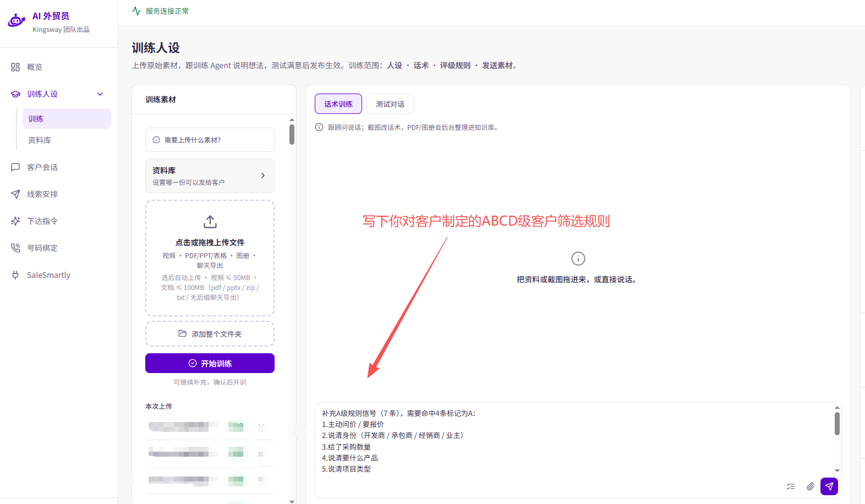Open 下达指令 via its sparkle icon
This screenshot has height=504, width=865.
[15, 221]
